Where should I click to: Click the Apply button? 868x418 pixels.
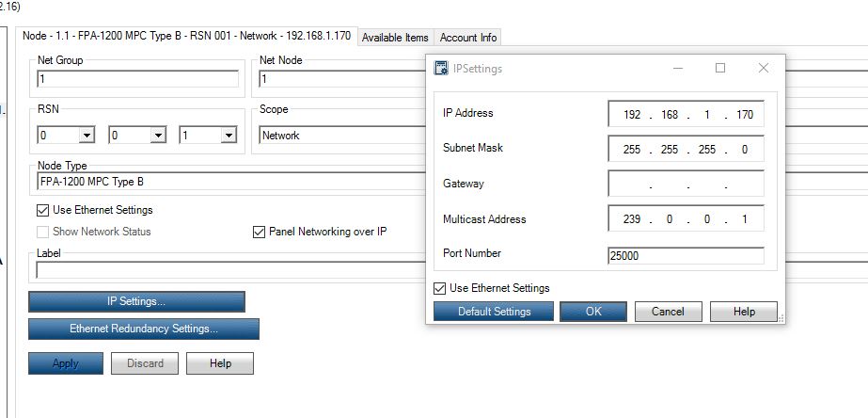(x=66, y=363)
